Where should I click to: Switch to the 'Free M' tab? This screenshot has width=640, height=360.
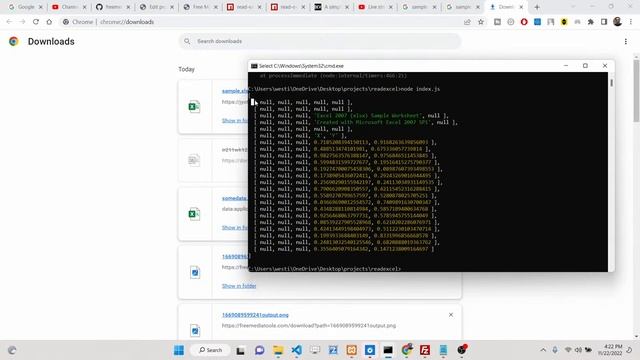199,7
